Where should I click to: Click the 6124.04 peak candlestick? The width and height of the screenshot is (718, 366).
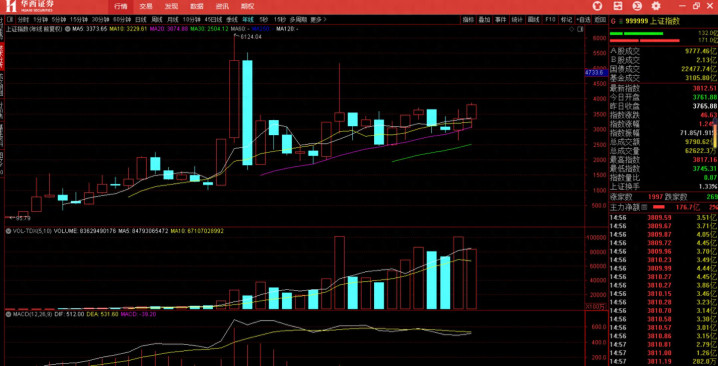coord(234,86)
